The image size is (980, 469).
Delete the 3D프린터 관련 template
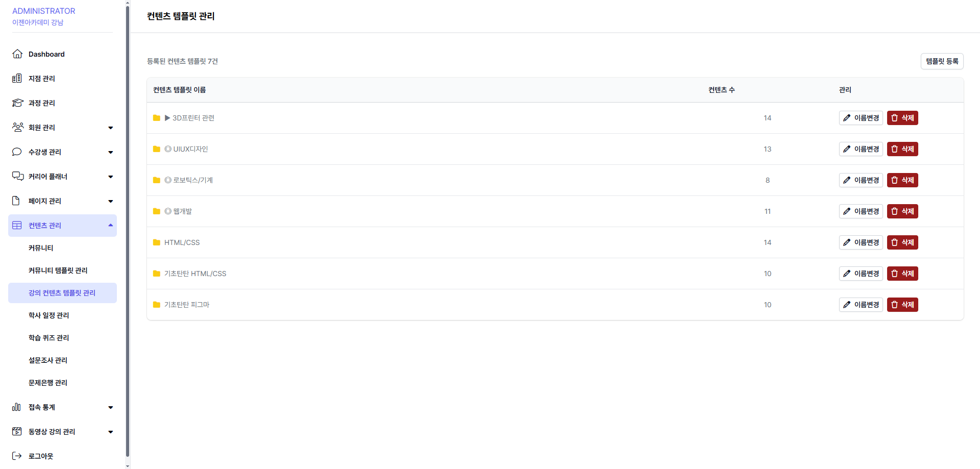coord(902,118)
